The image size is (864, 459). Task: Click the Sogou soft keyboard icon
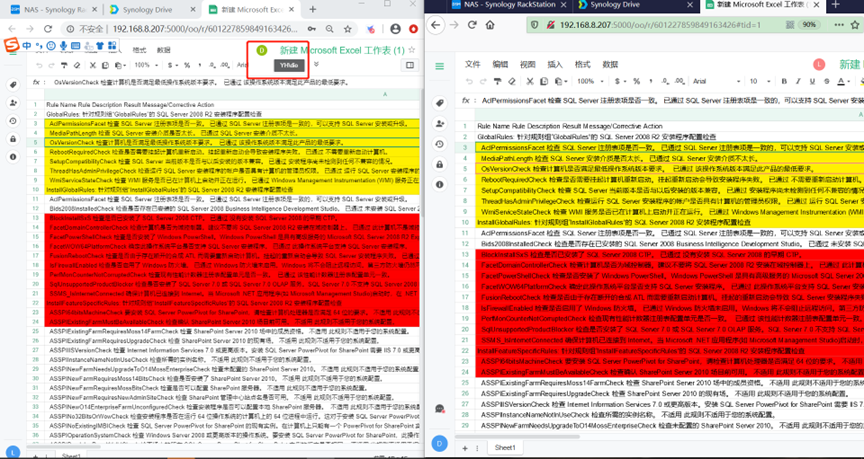[75, 46]
